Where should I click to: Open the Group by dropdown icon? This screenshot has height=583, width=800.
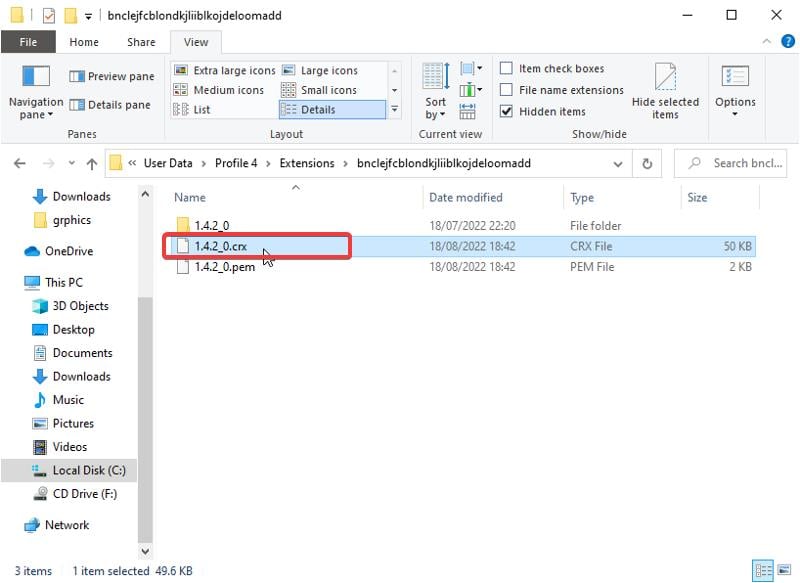[471, 68]
